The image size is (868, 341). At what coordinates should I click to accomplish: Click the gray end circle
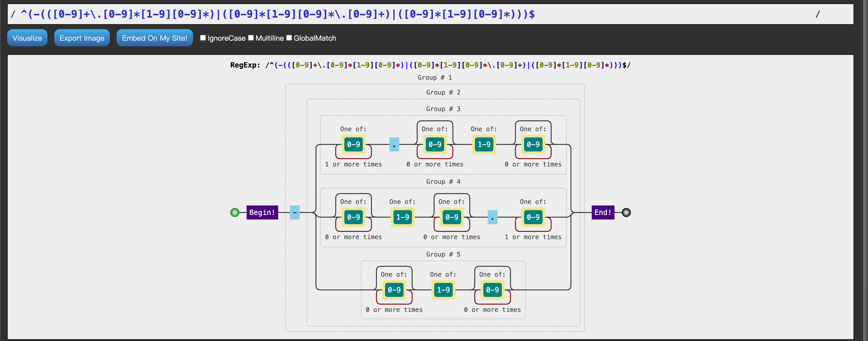(x=626, y=213)
